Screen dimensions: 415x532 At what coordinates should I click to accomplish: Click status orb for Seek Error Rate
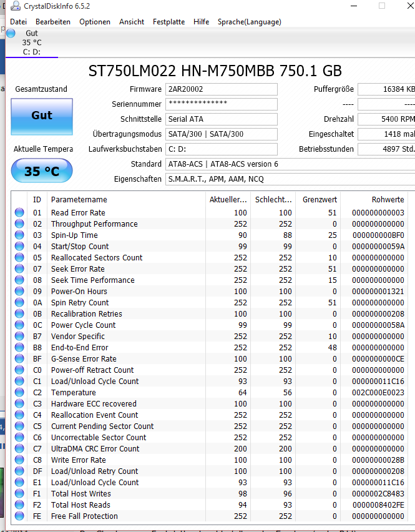[x=19, y=268]
